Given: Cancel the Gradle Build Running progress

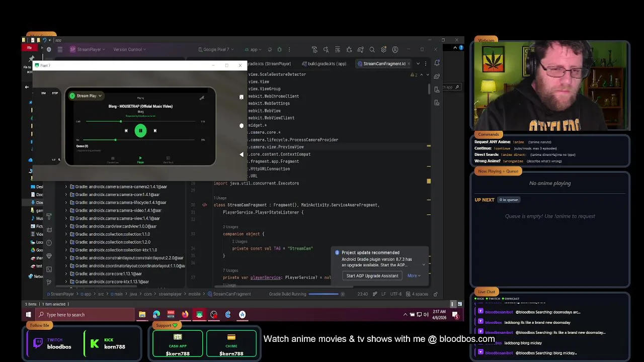Looking at the screenshot, I should pos(344,294).
